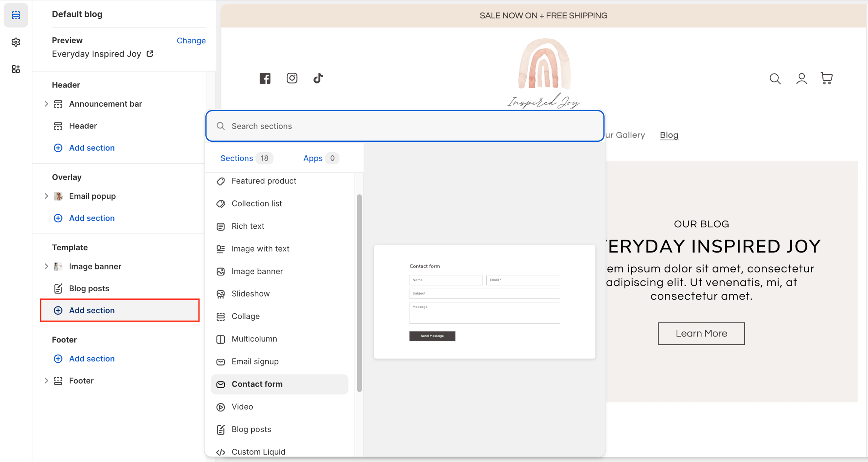Click the TikTok icon in preview

pyautogui.click(x=318, y=78)
